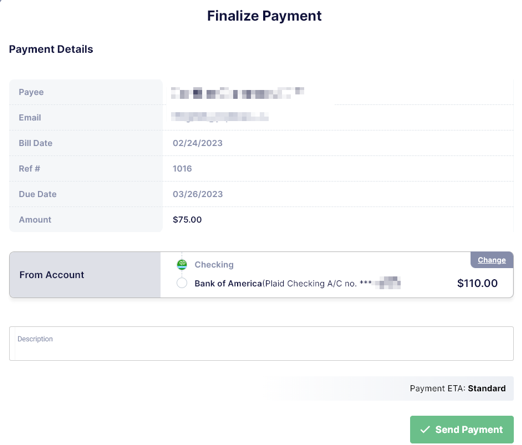Image resolution: width=522 pixels, height=445 pixels.
Task: Click the Amount row label
Action: click(x=35, y=220)
